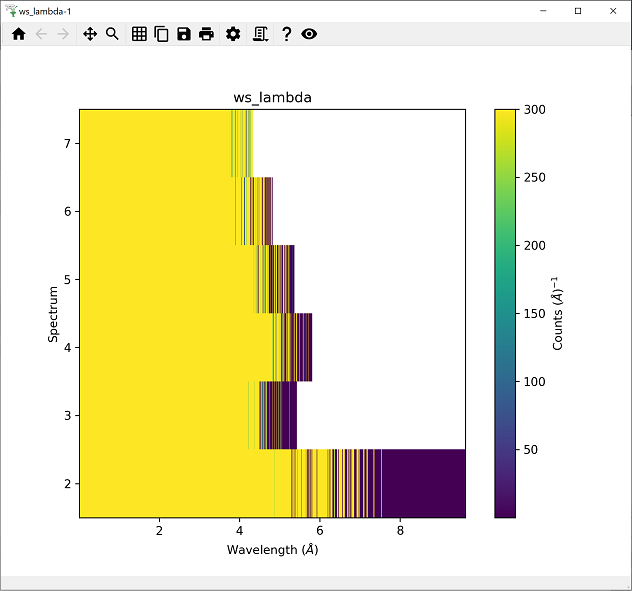Click the yellow-purple colorbar scale
This screenshot has width=632, height=591.
point(506,313)
